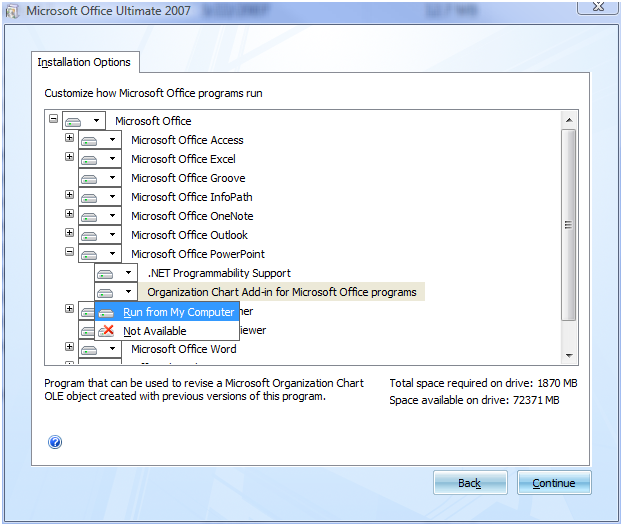This screenshot has width=623, height=526.
Task: Open install dropdown arrow for Microsoft Office Outlook
Action: point(112,234)
